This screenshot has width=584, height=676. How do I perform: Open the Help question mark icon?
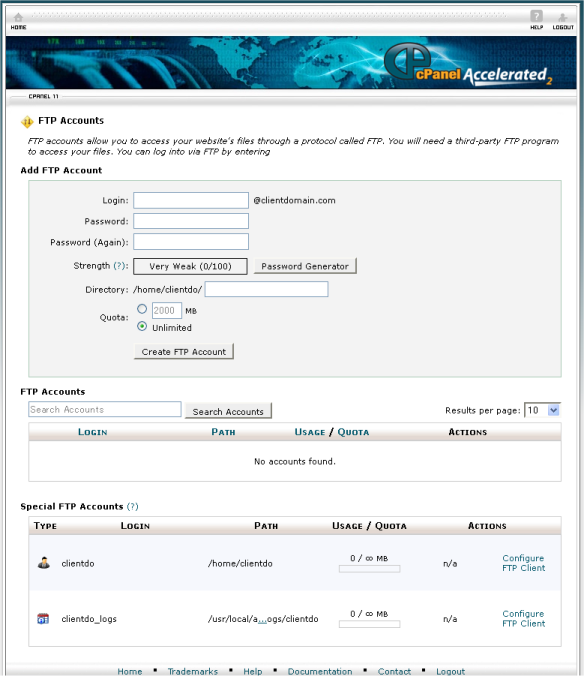536,16
